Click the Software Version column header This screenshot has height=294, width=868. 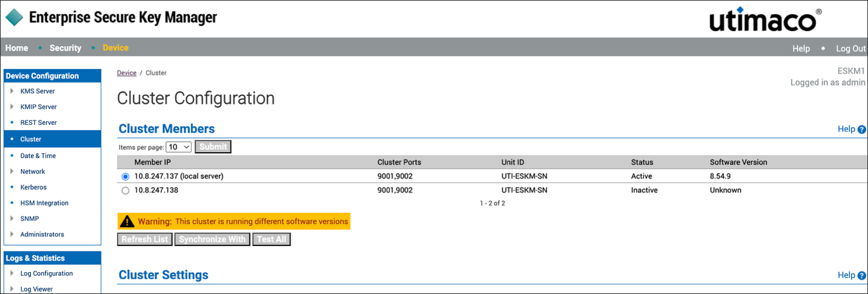[x=738, y=162]
